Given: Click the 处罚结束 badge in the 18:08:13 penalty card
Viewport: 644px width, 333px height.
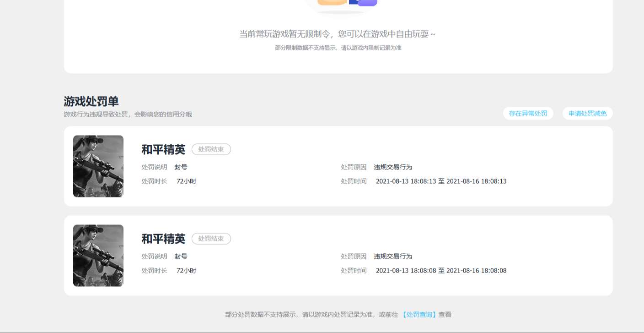Looking at the screenshot, I should (211, 149).
